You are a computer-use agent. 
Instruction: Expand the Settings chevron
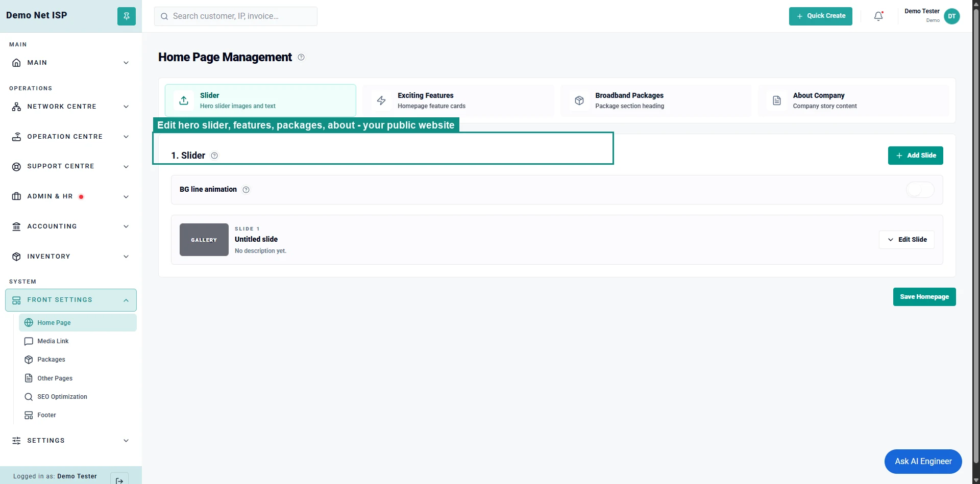[x=126, y=441]
